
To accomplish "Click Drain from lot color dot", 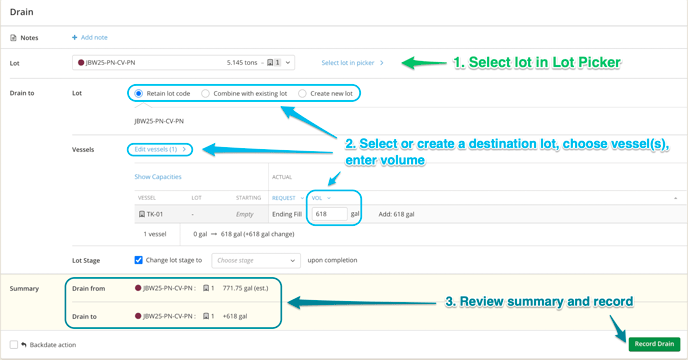I will [x=138, y=288].
